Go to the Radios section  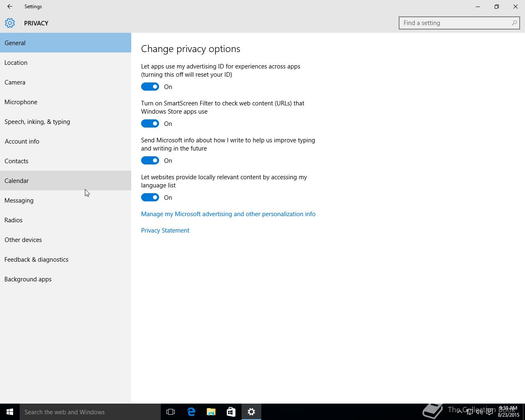pos(66,220)
